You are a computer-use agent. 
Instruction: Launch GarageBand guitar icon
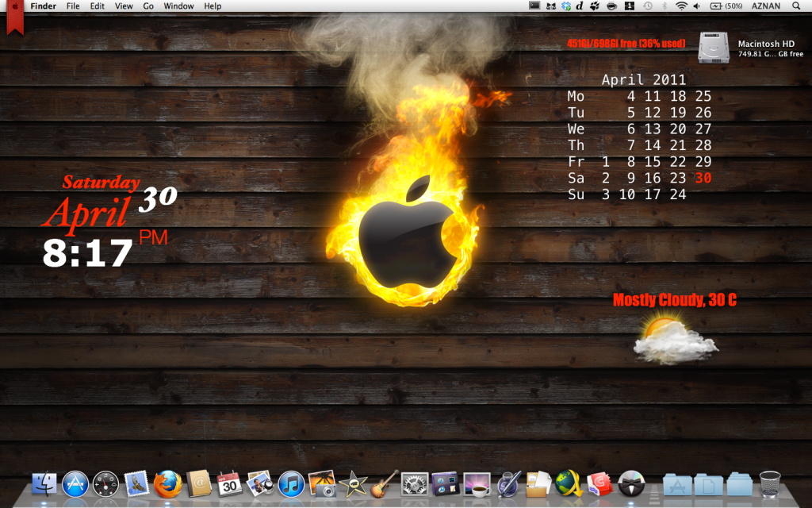[384, 483]
